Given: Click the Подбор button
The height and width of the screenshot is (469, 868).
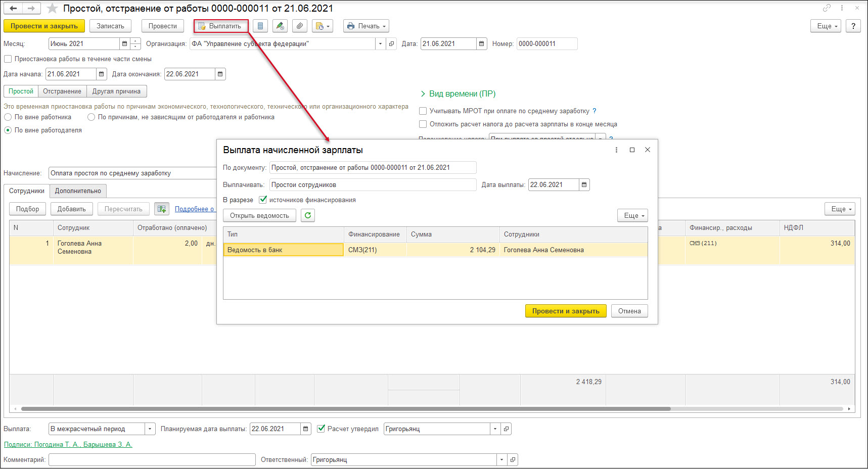Looking at the screenshot, I should (27, 209).
